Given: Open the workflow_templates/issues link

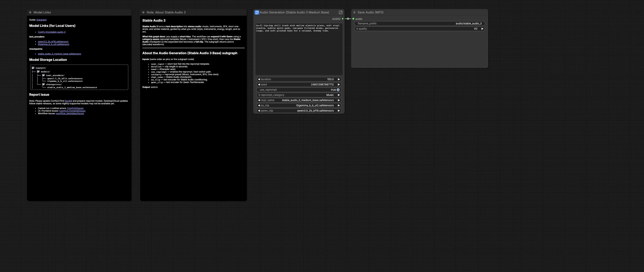Looking at the screenshot, I should tap(70, 114).
